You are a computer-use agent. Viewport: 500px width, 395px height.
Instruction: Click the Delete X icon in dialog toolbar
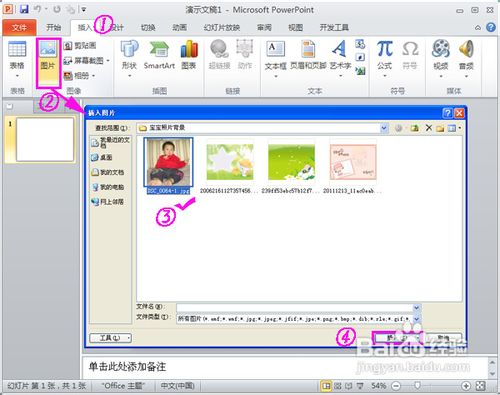[x=429, y=128]
